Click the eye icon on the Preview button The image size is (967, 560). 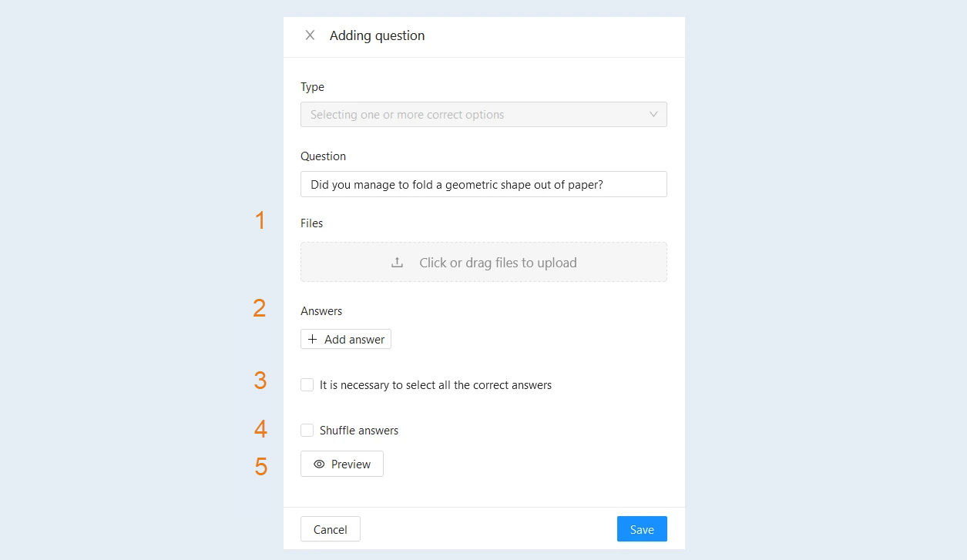point(319,464)
